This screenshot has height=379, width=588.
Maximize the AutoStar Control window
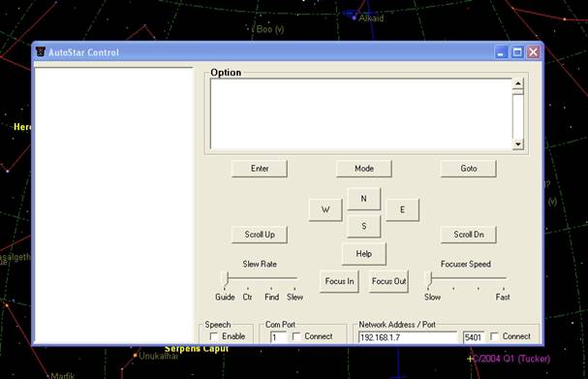[517, 52]
